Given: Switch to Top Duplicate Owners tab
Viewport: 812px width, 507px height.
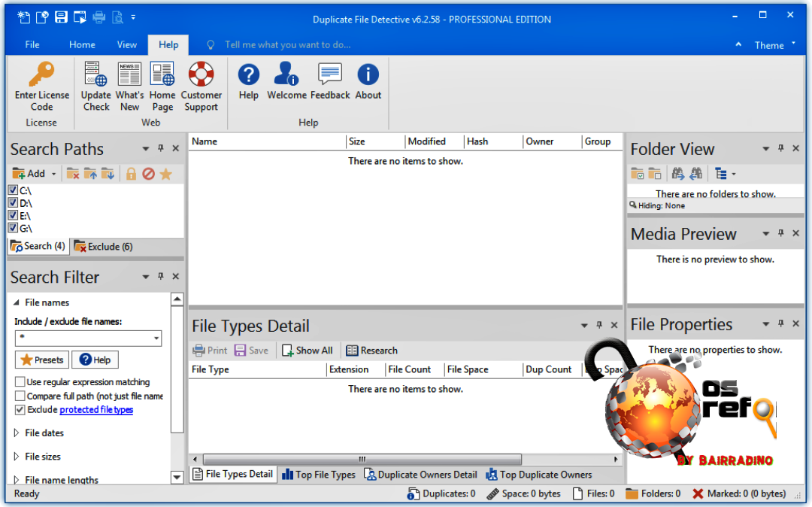Looking at the screenshot, I should 538,475.
